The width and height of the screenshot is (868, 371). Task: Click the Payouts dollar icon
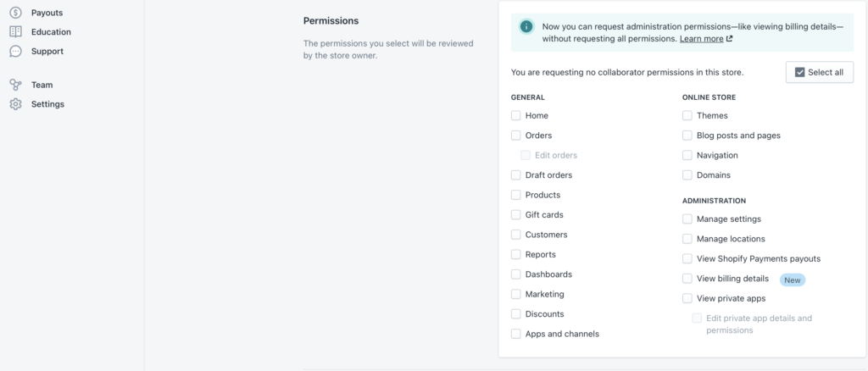tap(15, 12)
